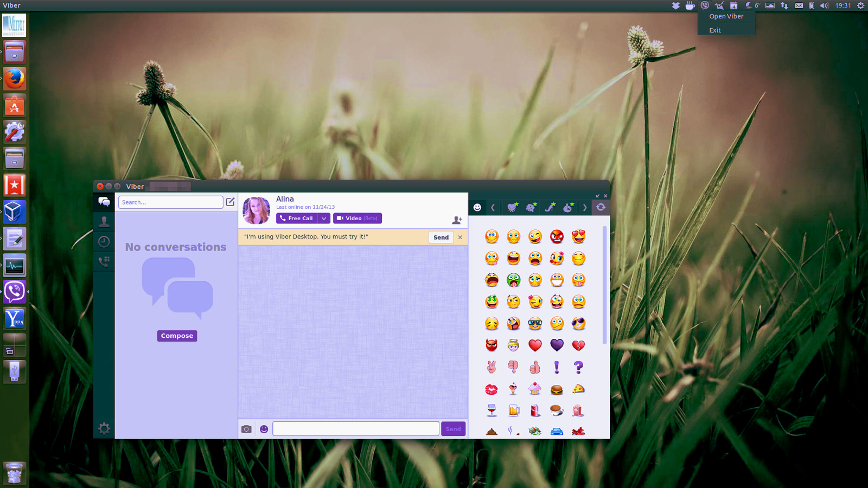Insert the red heart emoticon
The height and width of the screenshot is (488, 868).
[535, 345]
